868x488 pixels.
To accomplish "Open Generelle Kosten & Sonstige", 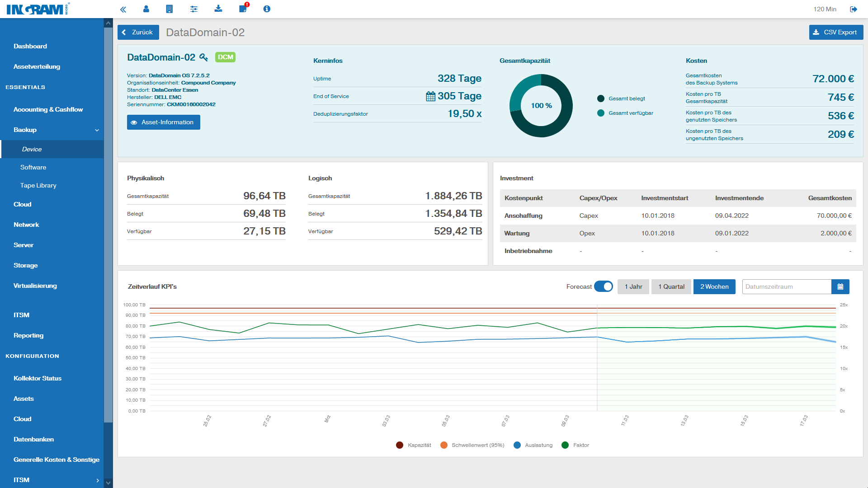I will [x=57, y=460].
